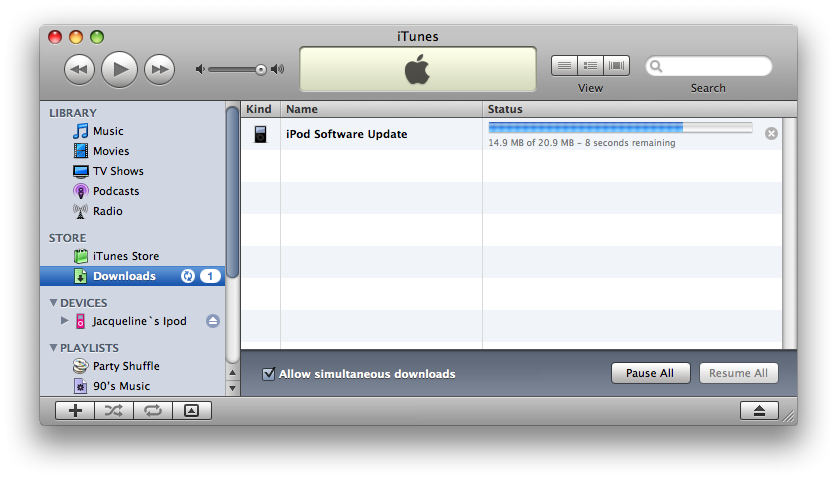The width and height of the screenshot is (837, 480).
Task: Mute using the low volume speaker icon
Action: (200, 69)
